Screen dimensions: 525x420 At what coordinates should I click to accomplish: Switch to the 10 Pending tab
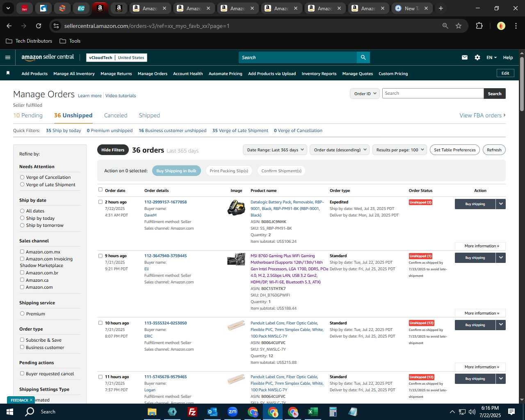28,115
